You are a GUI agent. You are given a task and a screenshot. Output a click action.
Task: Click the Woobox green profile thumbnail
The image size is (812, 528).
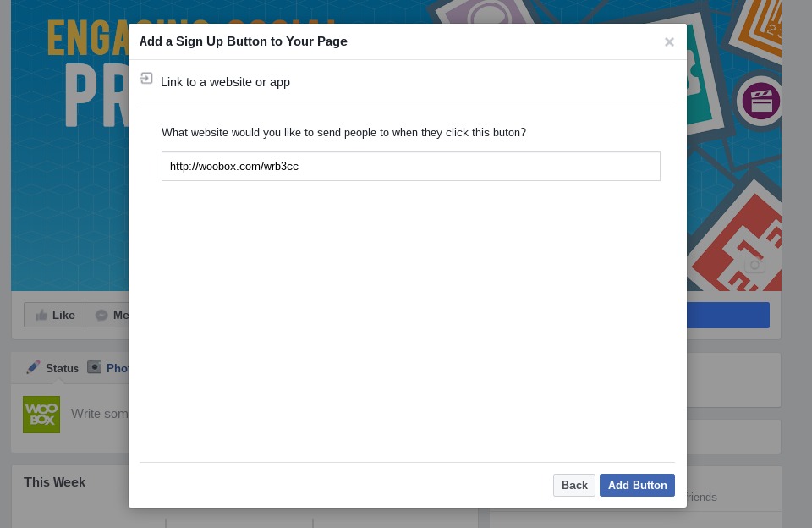[x=41, y=415]
